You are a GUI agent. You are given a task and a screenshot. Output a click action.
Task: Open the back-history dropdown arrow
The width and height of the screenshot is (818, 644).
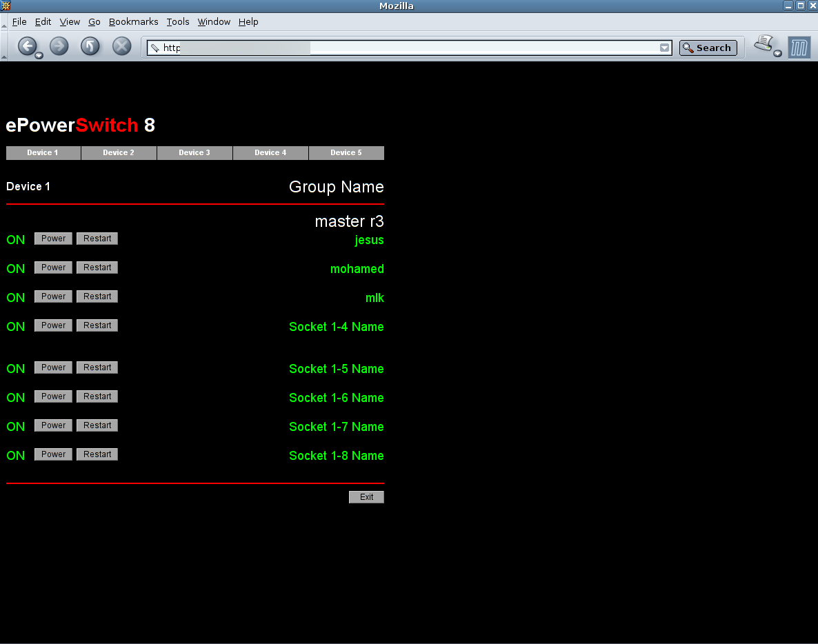[39, 55]
